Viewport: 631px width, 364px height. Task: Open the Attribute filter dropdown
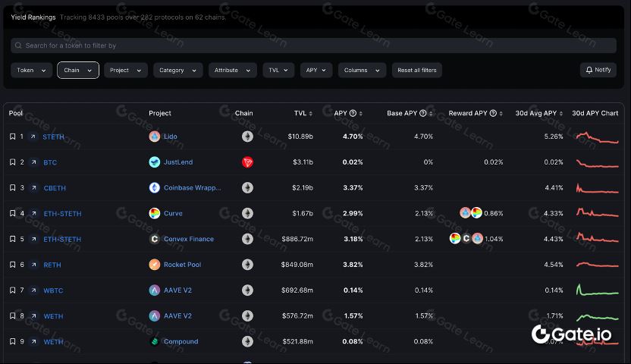(233, 70)
